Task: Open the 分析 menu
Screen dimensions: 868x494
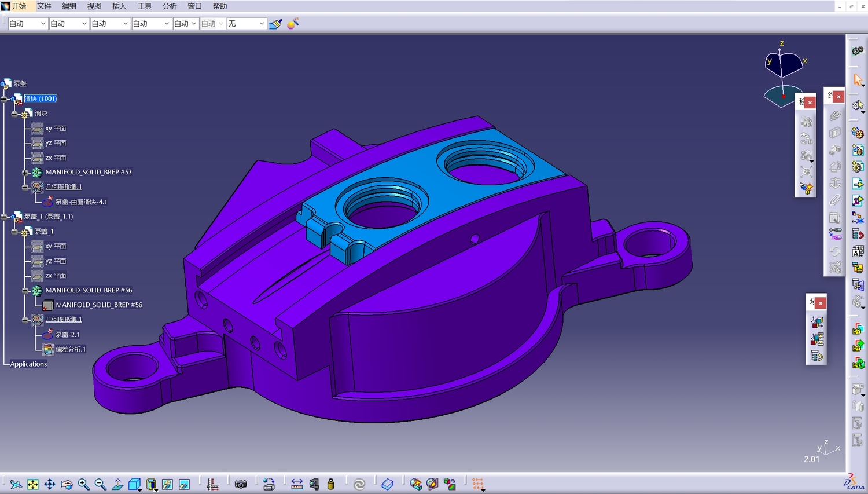Action: [x=170, y=6]
